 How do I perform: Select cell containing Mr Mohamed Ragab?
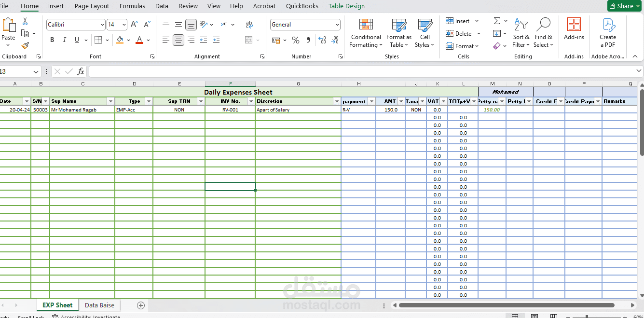click(82, 110)
